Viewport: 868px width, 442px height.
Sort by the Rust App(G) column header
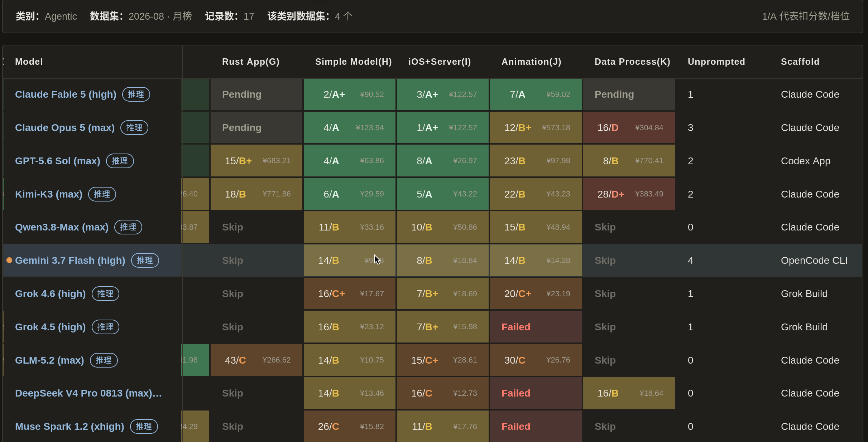(251, 62)
